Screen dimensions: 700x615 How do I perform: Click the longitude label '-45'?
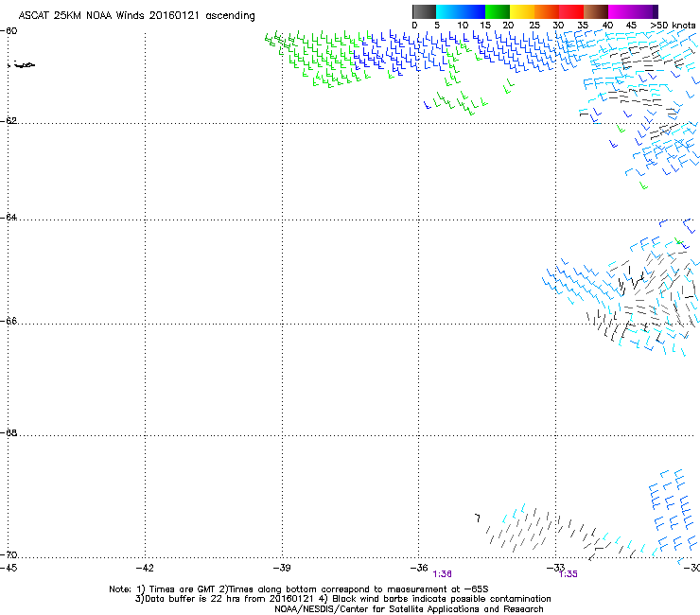9,568
